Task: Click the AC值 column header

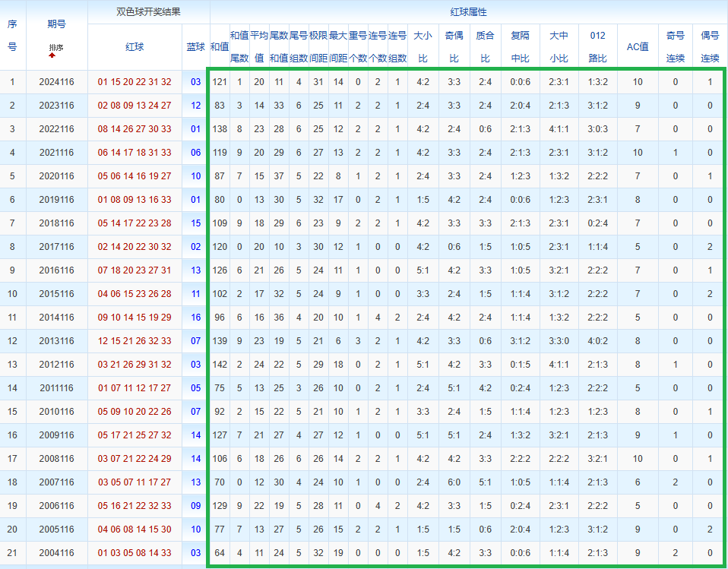Action: click(638, 47)
